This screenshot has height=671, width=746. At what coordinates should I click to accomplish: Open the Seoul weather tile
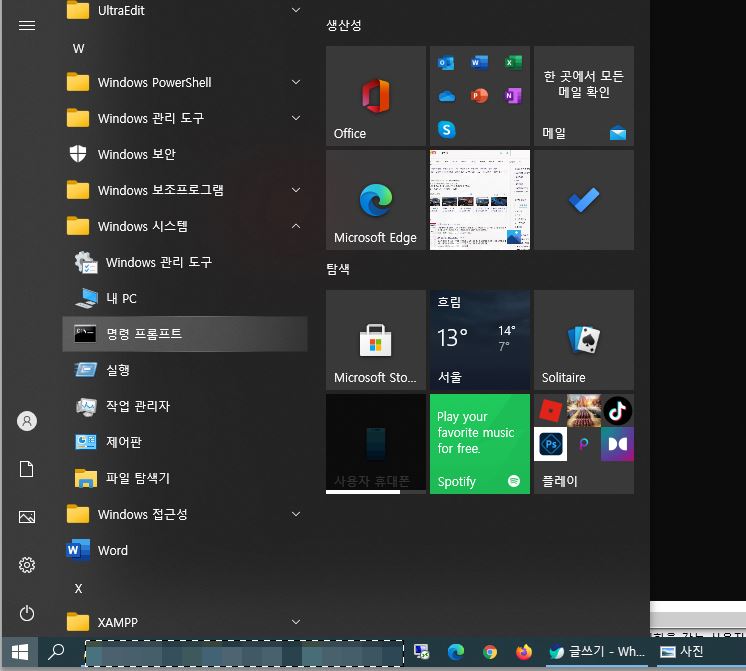[x=480, y=340]
